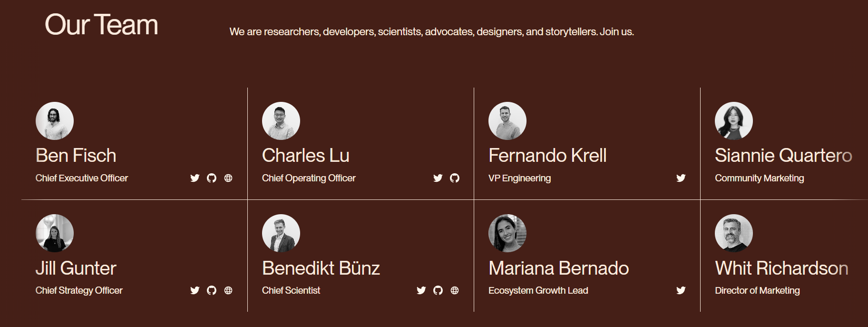The image size is (868, 327).
Task: Click the Our Team heading
Action: click(101, 25)
